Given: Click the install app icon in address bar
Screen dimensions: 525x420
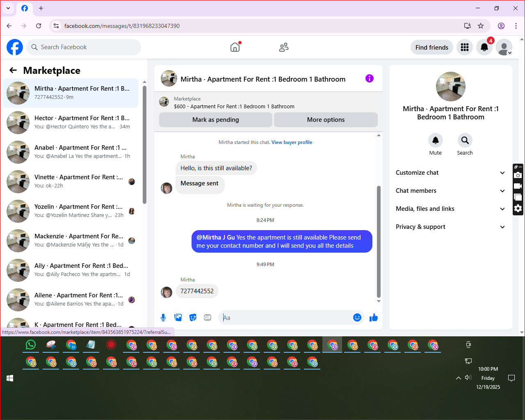Looking at the screenshot, I should tap(467, 26).
